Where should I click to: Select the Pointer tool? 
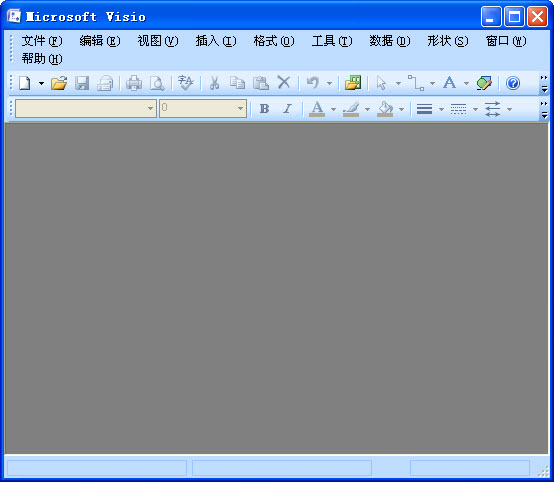pos(382,83)
